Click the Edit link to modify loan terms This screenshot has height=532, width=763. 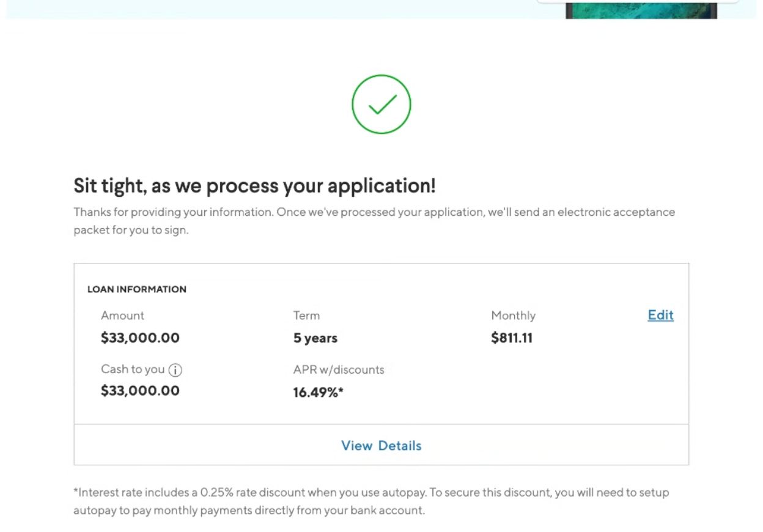(660, 315)
